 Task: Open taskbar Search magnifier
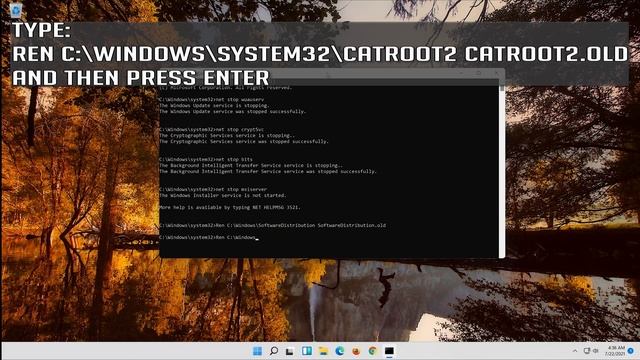tap(274, 351)
